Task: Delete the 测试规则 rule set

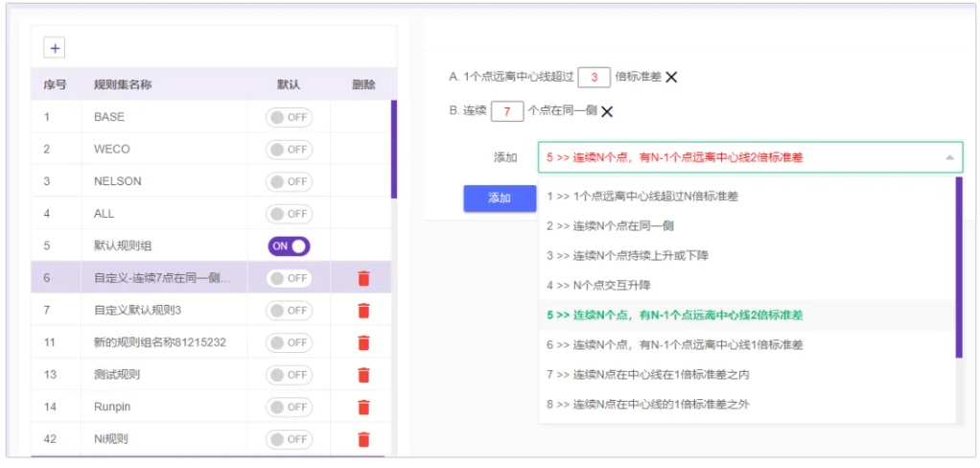Action: 363,375
